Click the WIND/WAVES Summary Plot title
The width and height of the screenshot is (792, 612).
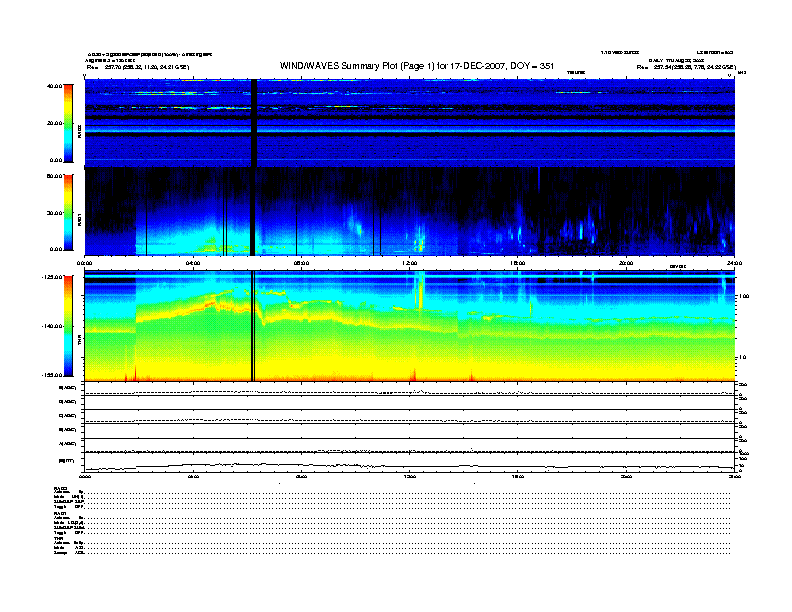(x=417, y=66)
